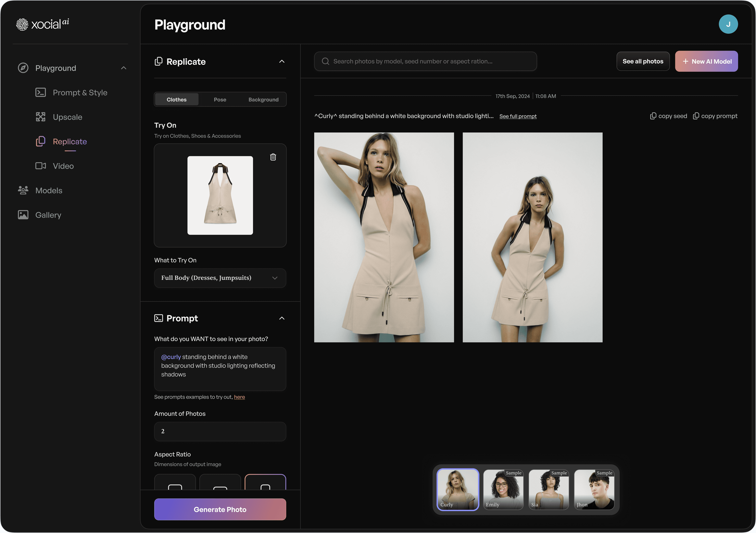The width and height of the screenshot is (756, 533).
Task: Open the See full prompt link
Action: (x=518, y=116)
